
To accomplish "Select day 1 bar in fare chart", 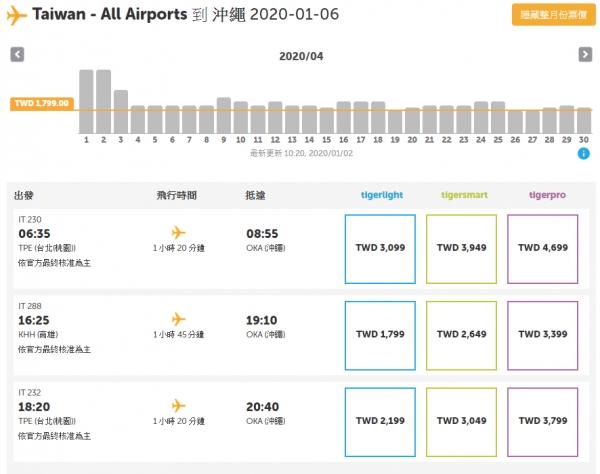I will click(x=86, y=101).
